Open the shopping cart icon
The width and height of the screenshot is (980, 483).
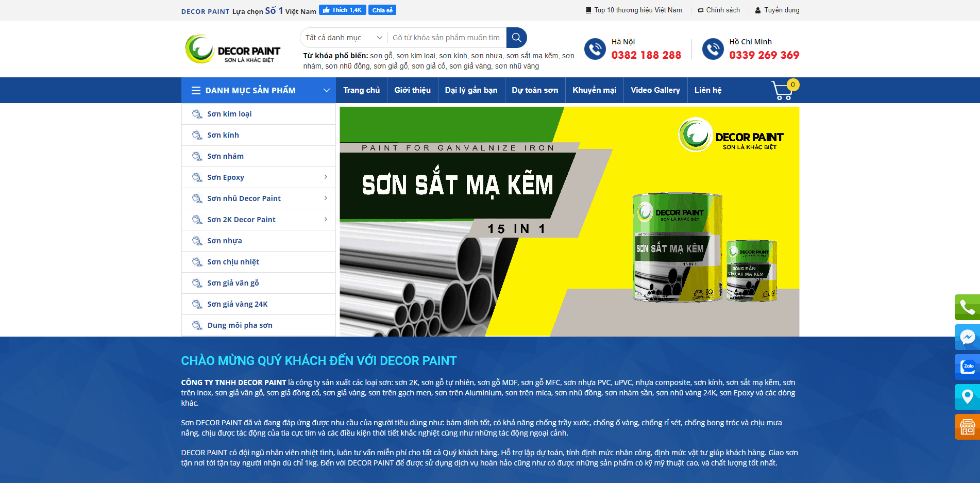[x=784, y=90]
